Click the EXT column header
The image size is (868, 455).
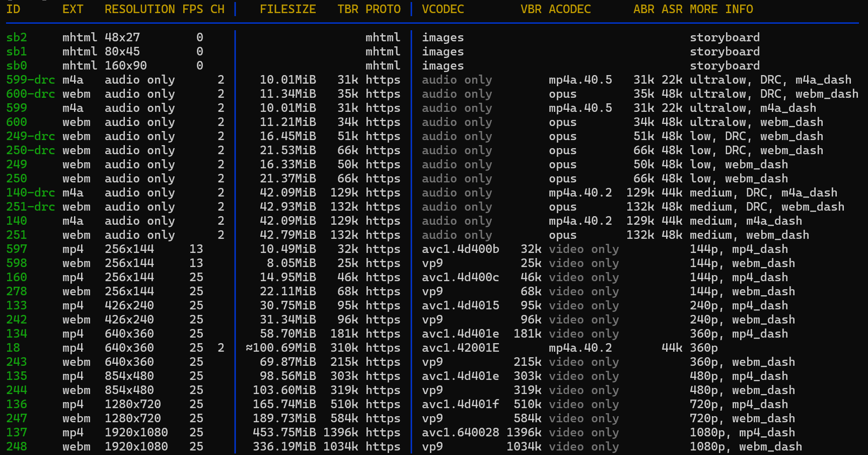(x=73, y=9)
